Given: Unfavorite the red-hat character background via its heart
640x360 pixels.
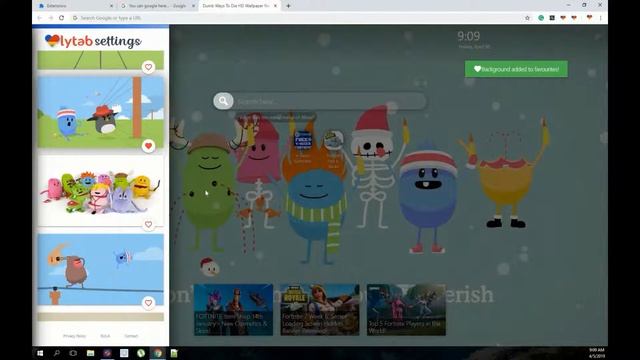Looking at the screenshot, I should pos(149,146).
